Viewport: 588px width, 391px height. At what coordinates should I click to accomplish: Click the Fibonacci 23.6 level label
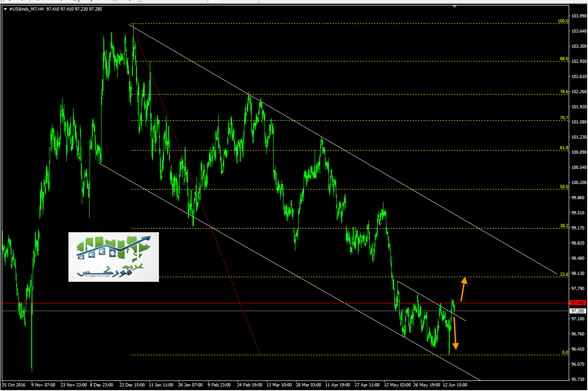coord(564,274)
